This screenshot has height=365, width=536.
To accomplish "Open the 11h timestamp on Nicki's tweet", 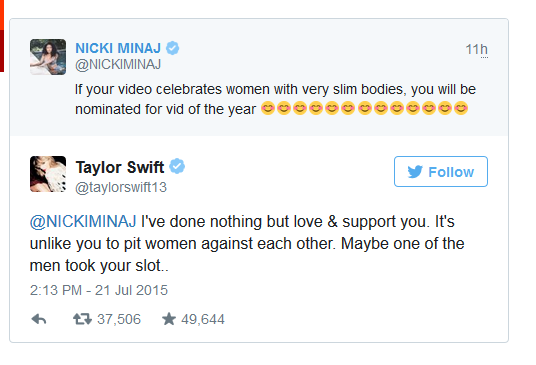I will coord(477,50).
